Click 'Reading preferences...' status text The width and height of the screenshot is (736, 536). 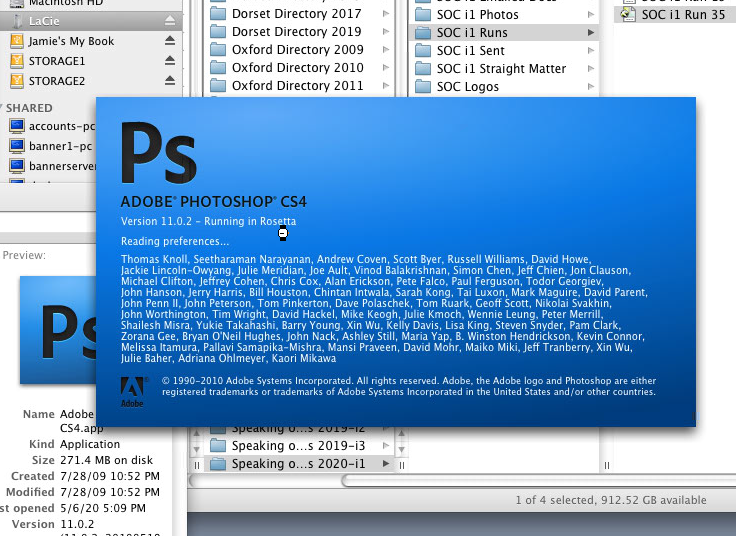pyautogui.click(x=175, y=241)
